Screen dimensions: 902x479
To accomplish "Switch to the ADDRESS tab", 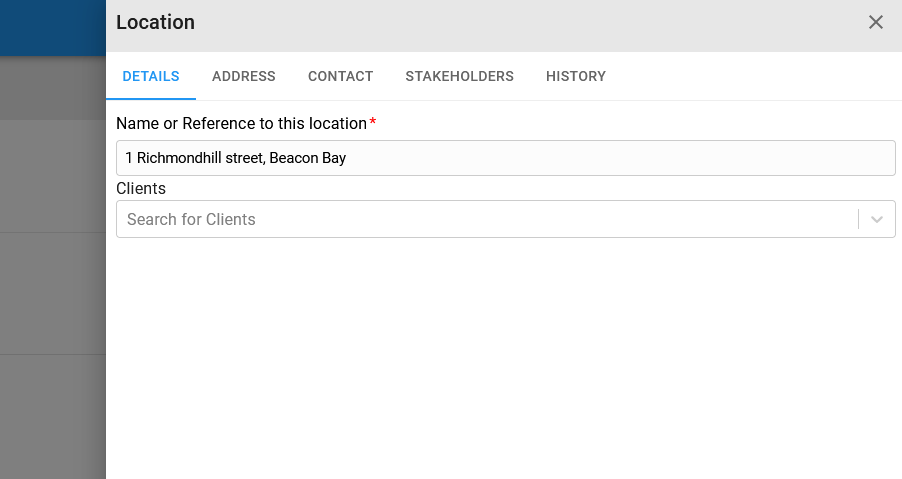I will coord(243,76).
